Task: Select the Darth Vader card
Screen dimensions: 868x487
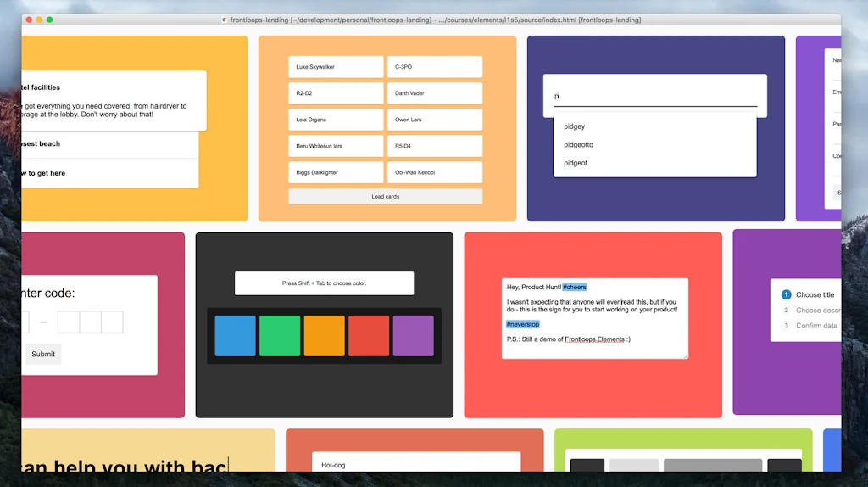Action: 435,93
